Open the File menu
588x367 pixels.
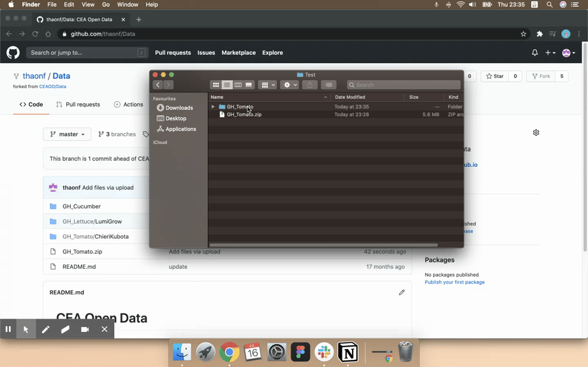[x=52, y=4]
